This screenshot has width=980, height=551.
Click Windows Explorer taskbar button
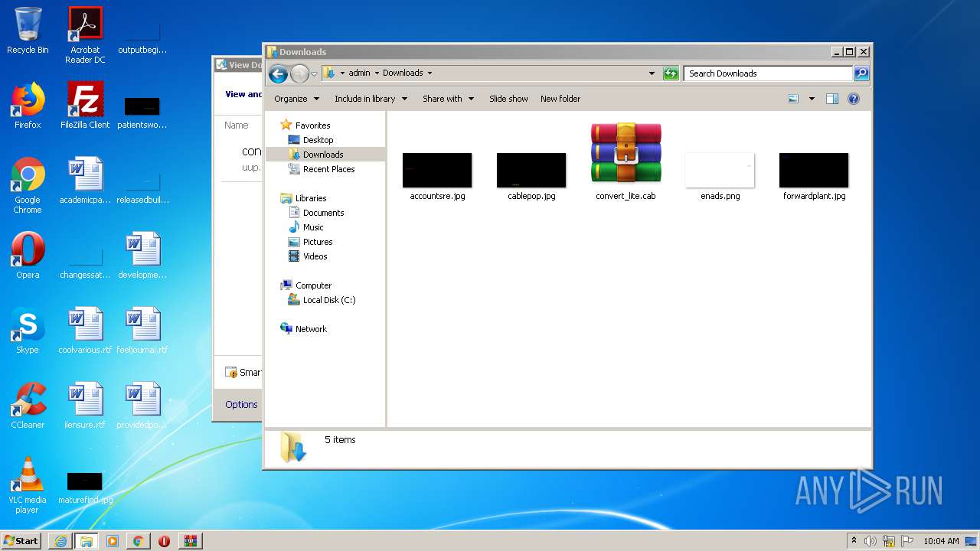(x=87, y=541)
